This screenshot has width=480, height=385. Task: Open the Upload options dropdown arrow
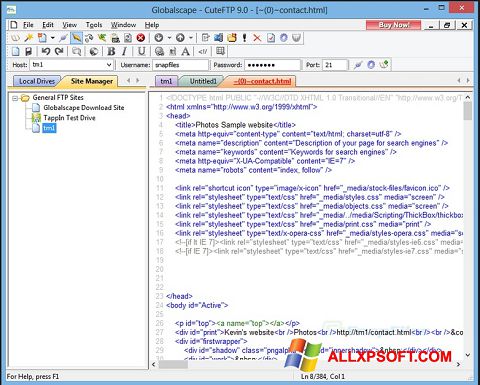191,38
